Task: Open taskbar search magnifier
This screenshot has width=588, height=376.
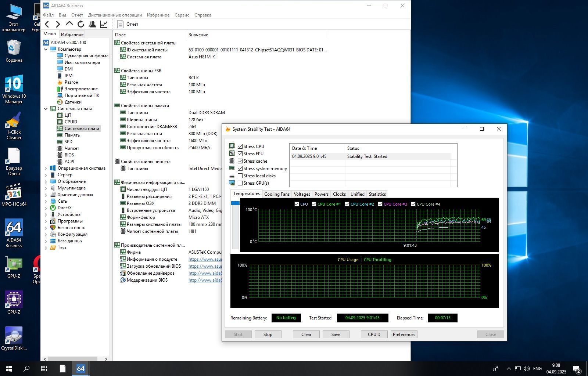Action: pos(26,369)
